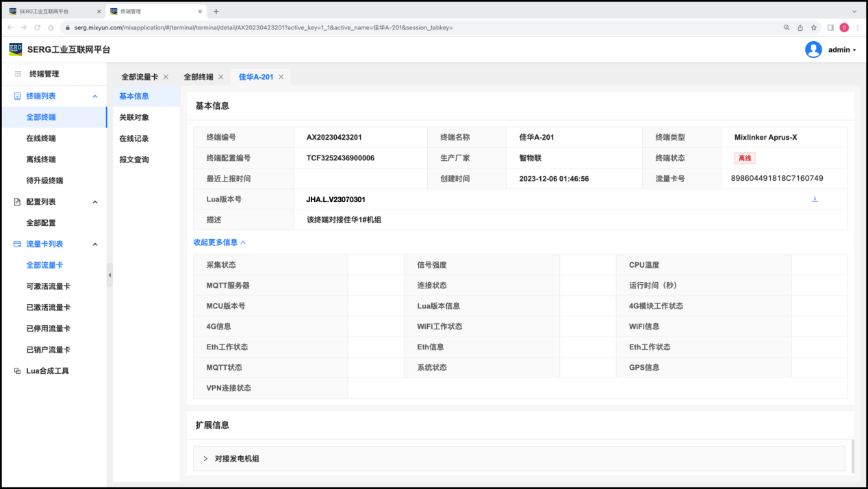Expand the 对接发电机组 section

pos(205,459)
